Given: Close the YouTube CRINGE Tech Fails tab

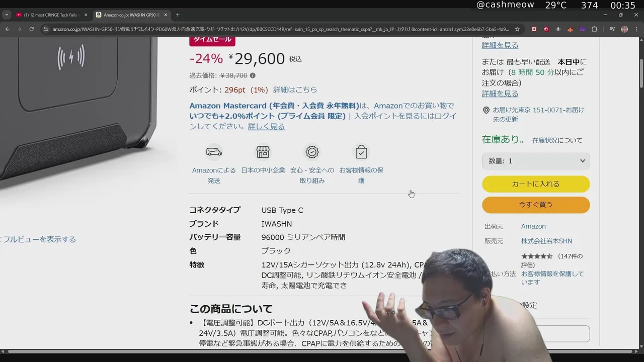Looking at the screenshot, I should point(86,15).
